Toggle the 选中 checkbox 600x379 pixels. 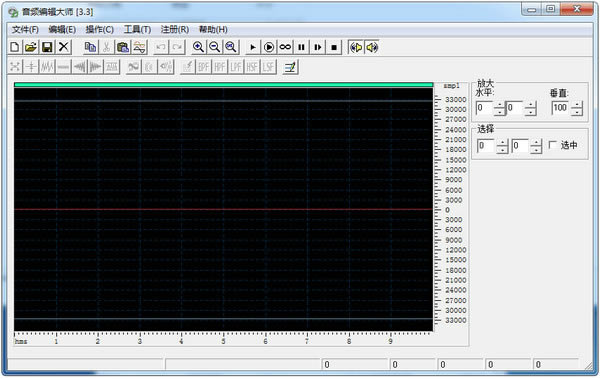click(553, 145)
